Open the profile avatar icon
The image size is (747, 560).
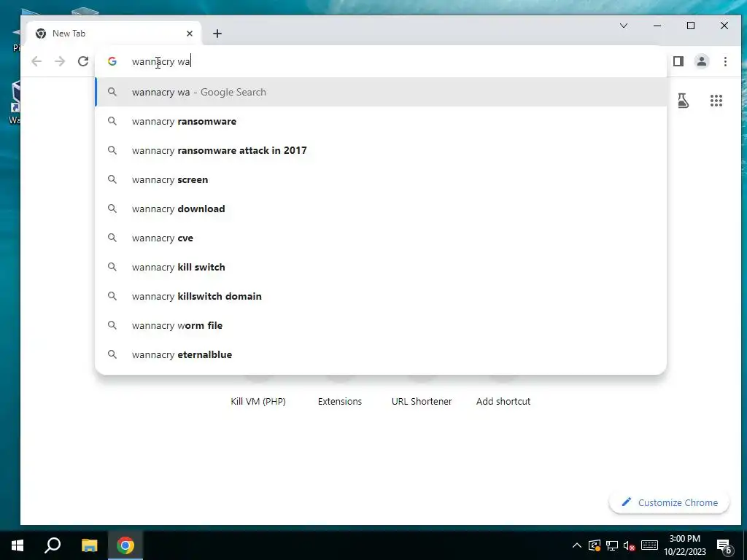[702, 61]
